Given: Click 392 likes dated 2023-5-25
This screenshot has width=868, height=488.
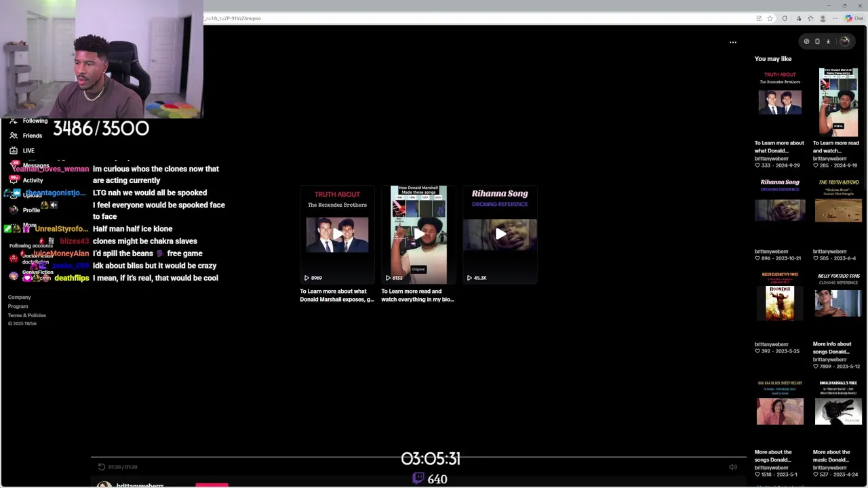Looking at the screenshot, I should click(777, 351).
